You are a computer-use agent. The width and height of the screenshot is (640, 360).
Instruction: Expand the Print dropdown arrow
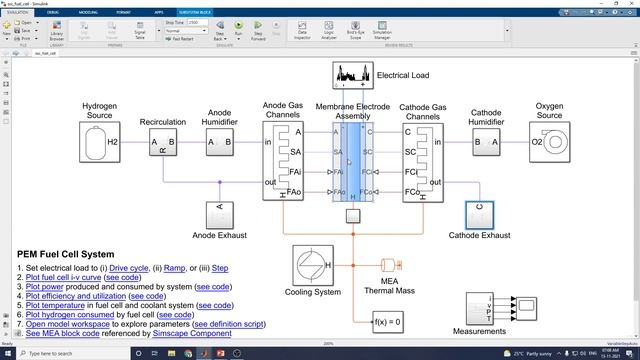coord(36,38)
